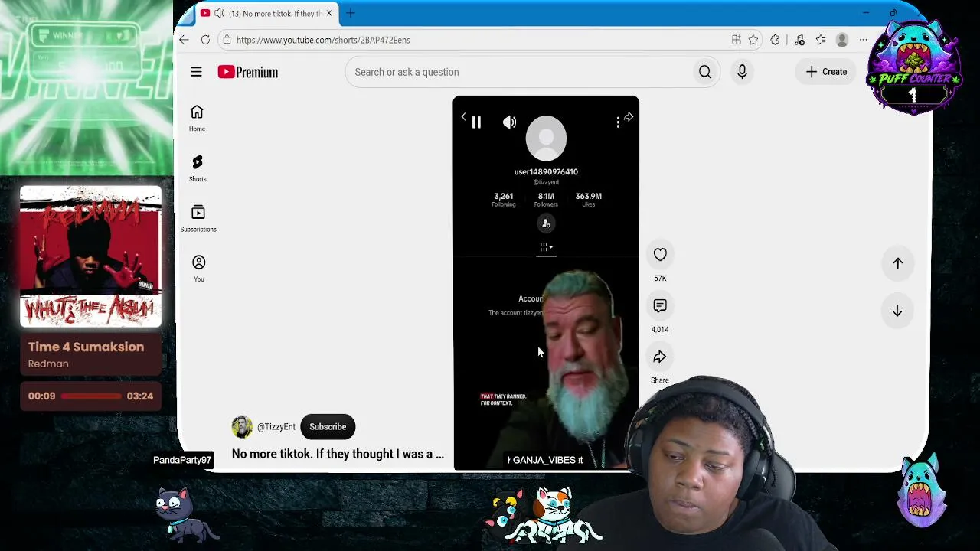Click the TizzyEnt channel avatar

(242, 427)
